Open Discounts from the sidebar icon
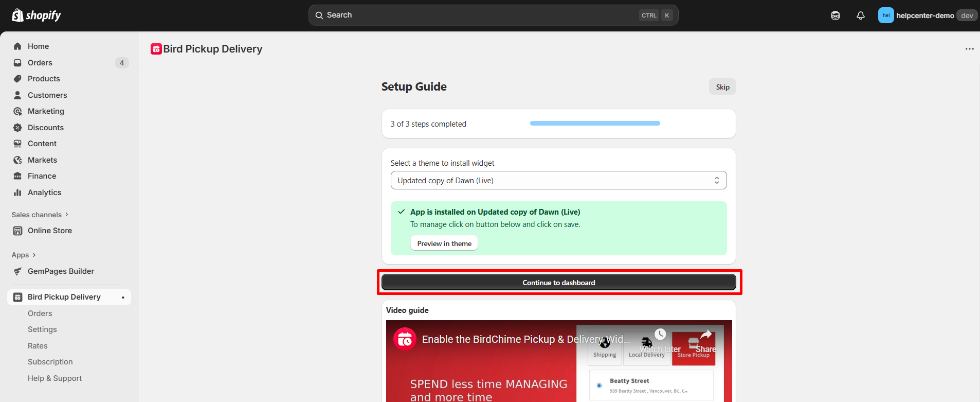The height and width of the screenshot is (402, 980). click(17, 128)
